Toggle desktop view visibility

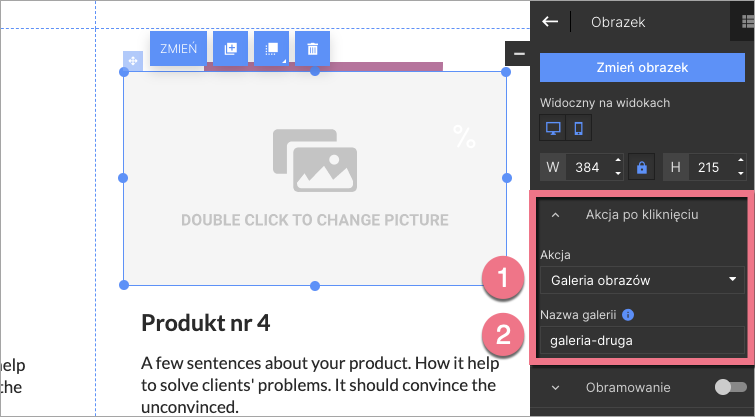pyautogui.click(x=552, y=129)
